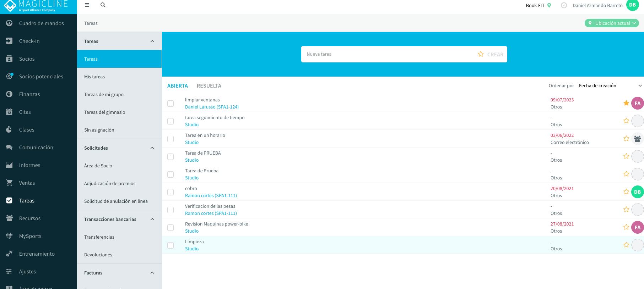Collapse the Transacciones bancarias section
The width and height of the screenshot is (644, 289).
pos(152,219)
